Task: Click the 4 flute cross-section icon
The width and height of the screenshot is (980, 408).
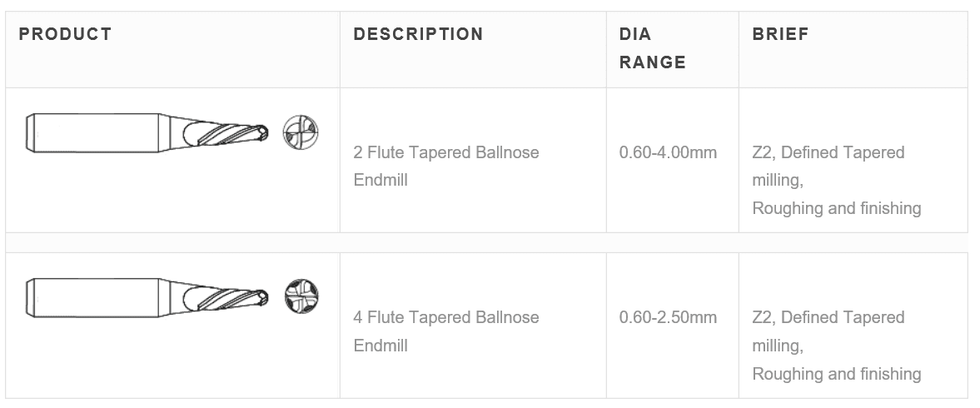Action: 301,296
